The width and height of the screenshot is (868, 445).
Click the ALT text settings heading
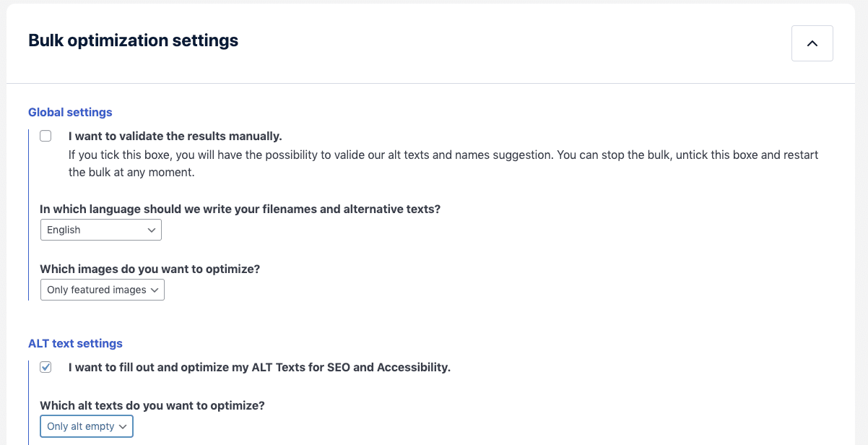click(x=75, y=343)
